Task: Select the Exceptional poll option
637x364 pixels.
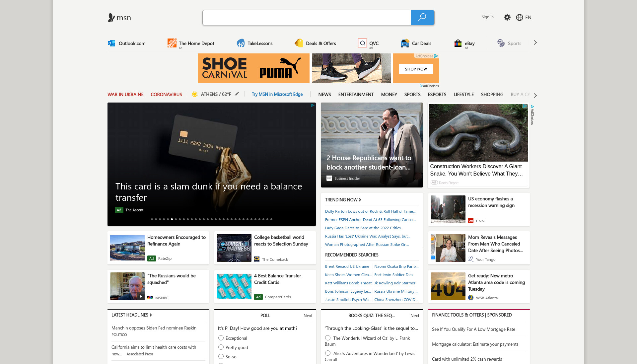Action: [x=221, y=338]
